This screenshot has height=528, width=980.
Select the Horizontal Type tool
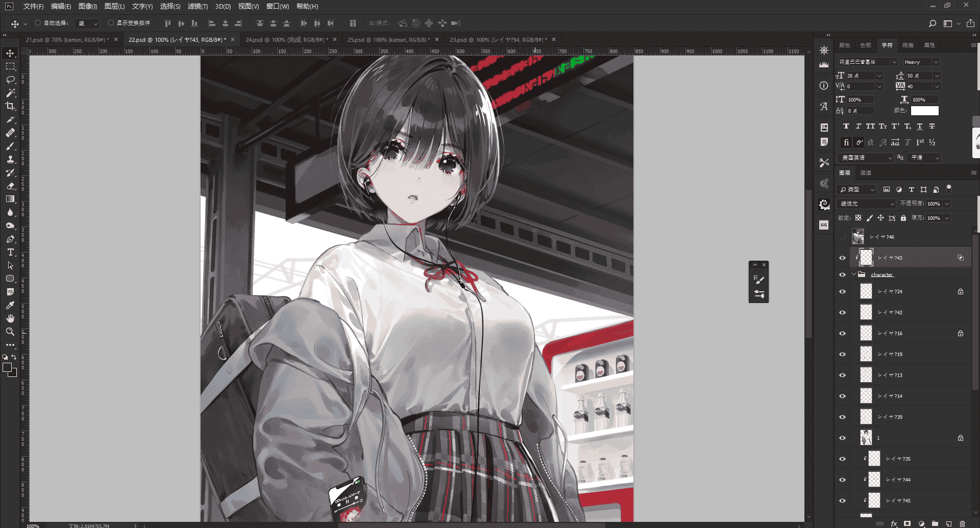[x=10, y=252]
